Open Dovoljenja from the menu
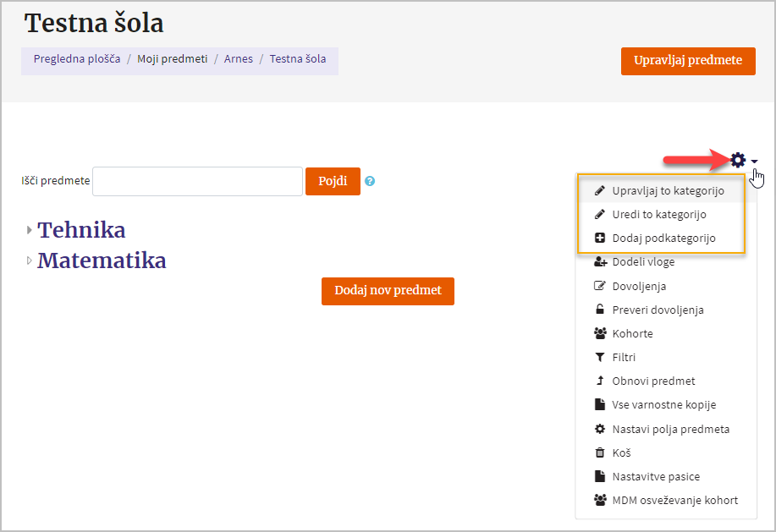 pos(639,286)
